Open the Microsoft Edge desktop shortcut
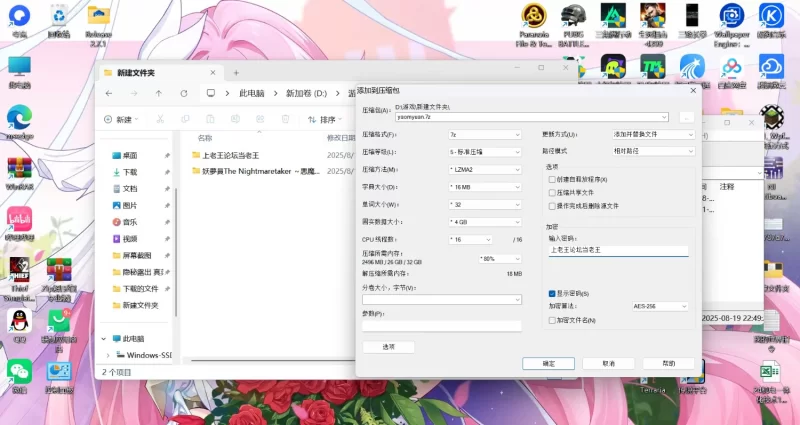The width and height of the screenshot is (800, 425). (19, 123)
